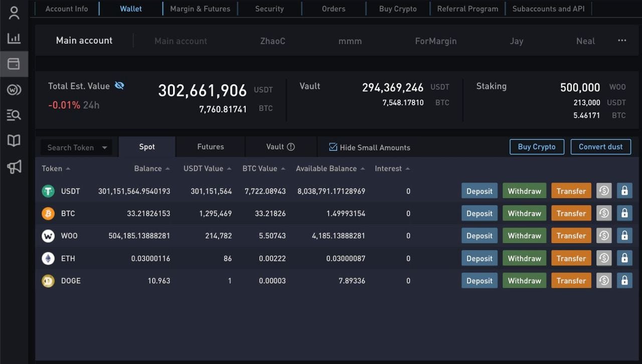The height and width of the screenshot is (364, 642).
Task: Sort by the Available Balance column
Action: pos(331,168)
